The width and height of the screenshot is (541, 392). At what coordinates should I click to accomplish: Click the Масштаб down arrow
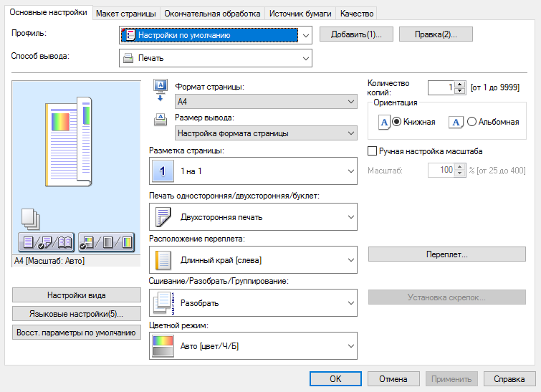pos(460,173)
